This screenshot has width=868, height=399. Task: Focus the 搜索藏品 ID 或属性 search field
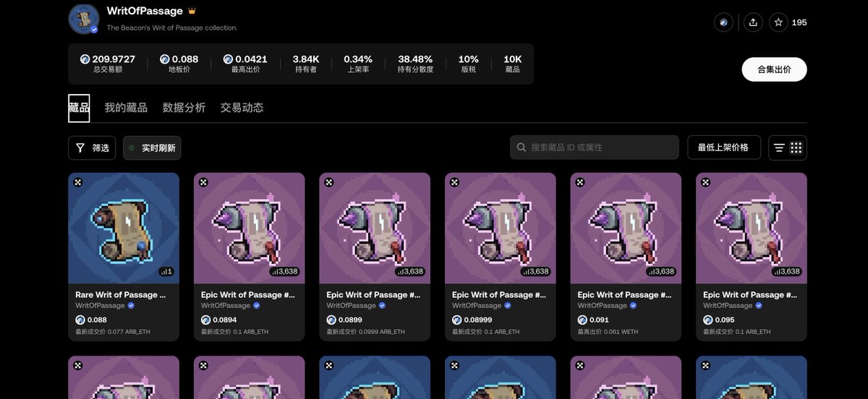(595, 147)
